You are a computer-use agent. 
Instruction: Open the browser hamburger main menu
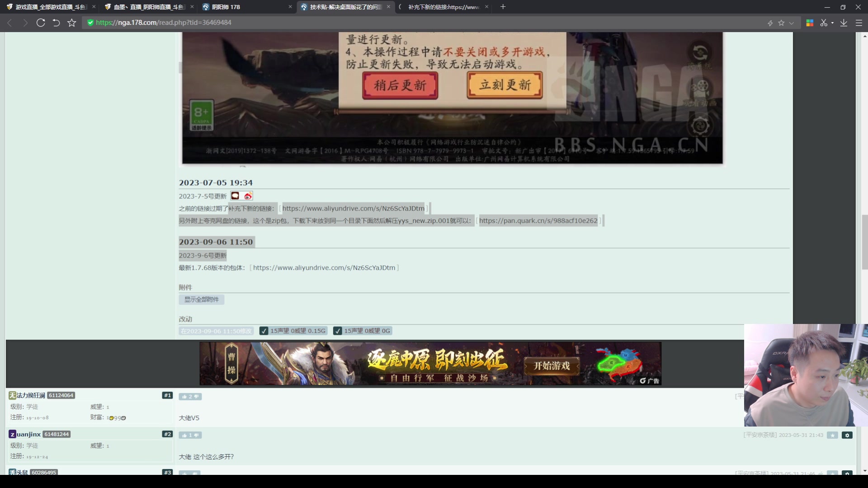point(859,23)
